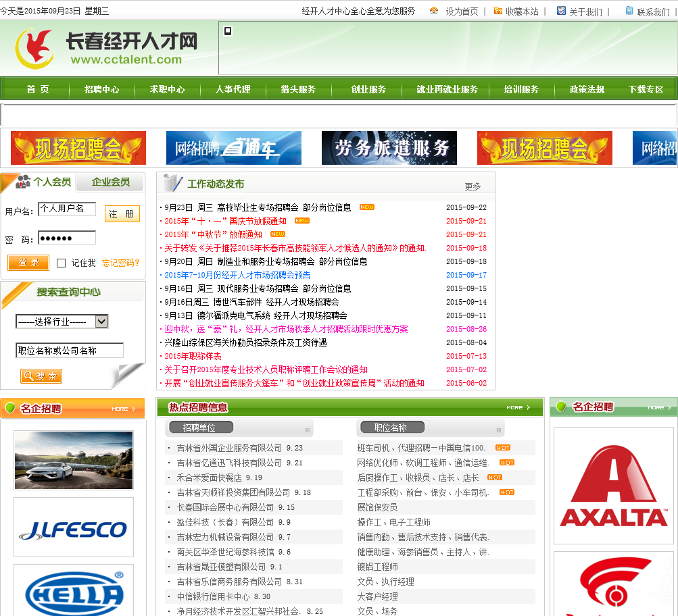Click HOT badge next to 班车司机 job

(x=503, y=448)
